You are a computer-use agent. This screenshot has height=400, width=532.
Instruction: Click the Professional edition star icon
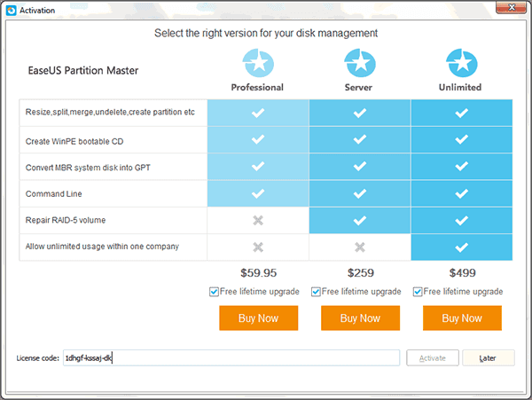[258, 63]
